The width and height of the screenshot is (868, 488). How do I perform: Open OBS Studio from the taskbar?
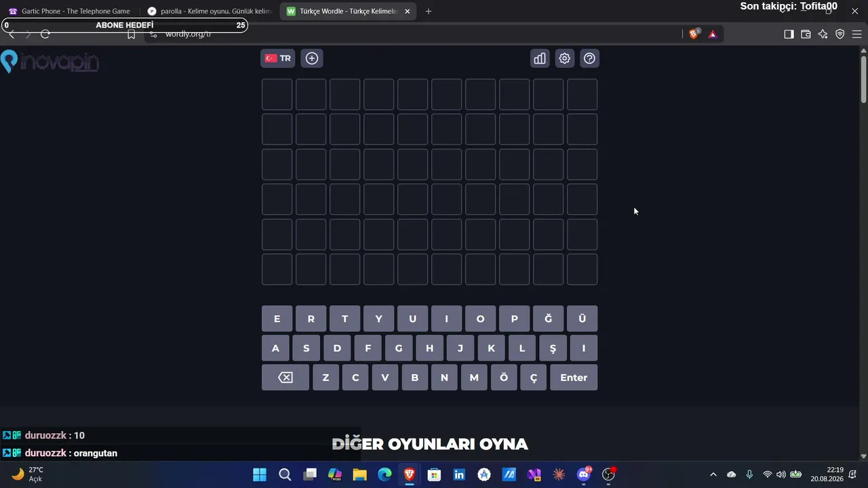click(609, 474)
